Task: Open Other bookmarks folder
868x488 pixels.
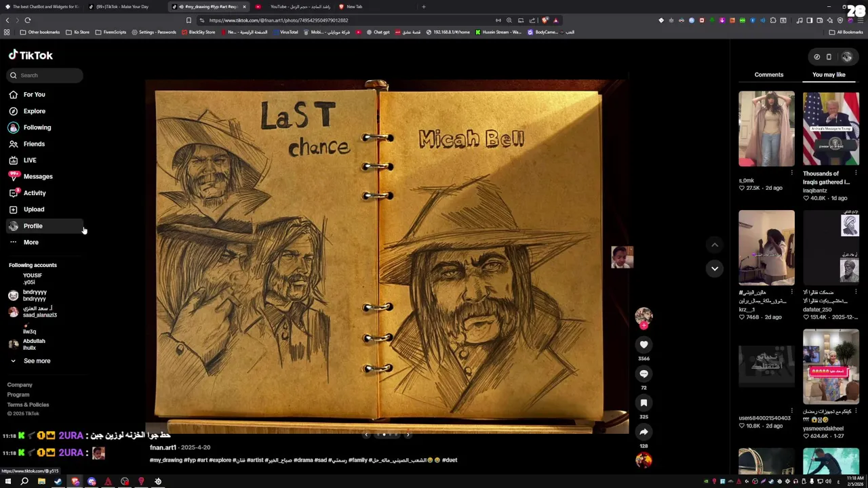Action: click(x=40, y=33)
